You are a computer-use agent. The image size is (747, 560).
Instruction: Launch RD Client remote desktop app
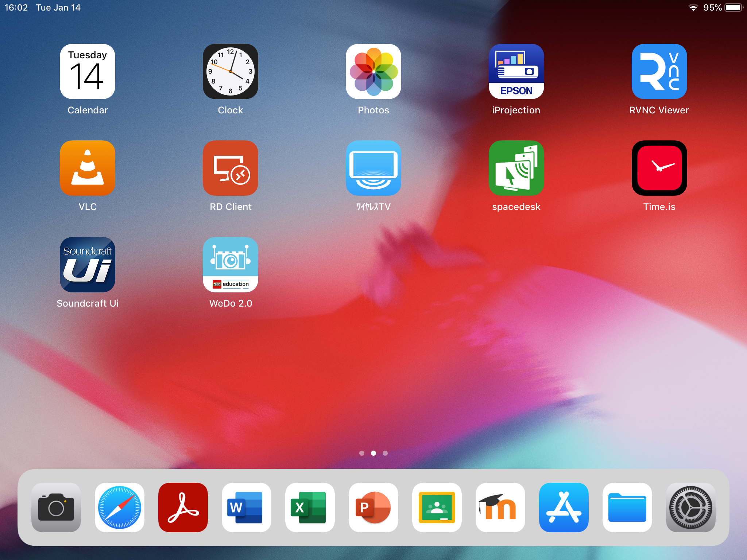coord(231,168)
